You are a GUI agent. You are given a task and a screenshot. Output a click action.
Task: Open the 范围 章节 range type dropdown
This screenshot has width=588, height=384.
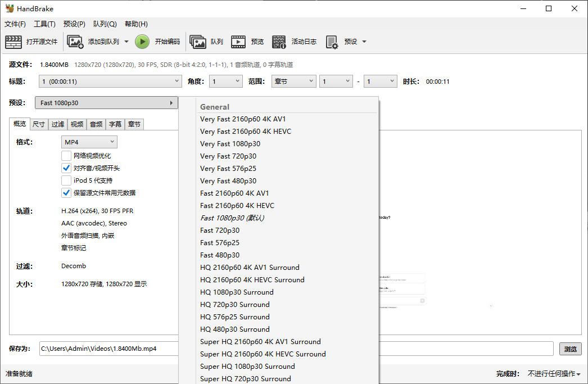(x=293, y=82)
